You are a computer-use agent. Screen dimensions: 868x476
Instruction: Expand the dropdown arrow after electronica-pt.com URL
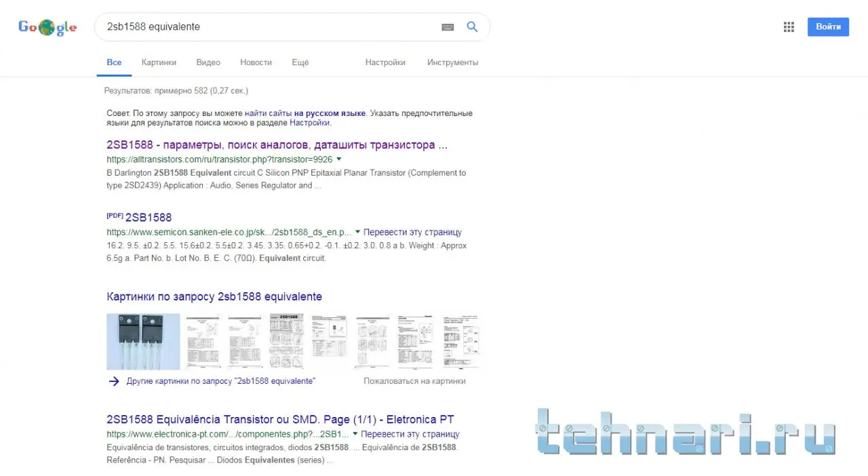point(355,434)
